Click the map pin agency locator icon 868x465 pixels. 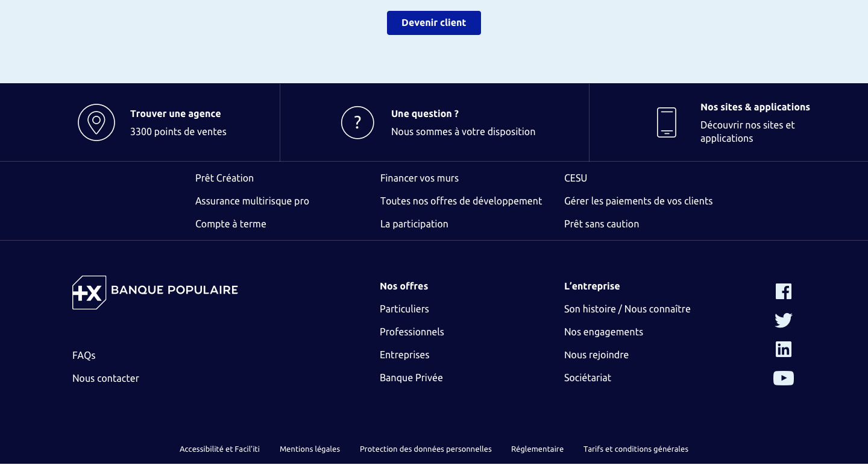coord(96,122)
